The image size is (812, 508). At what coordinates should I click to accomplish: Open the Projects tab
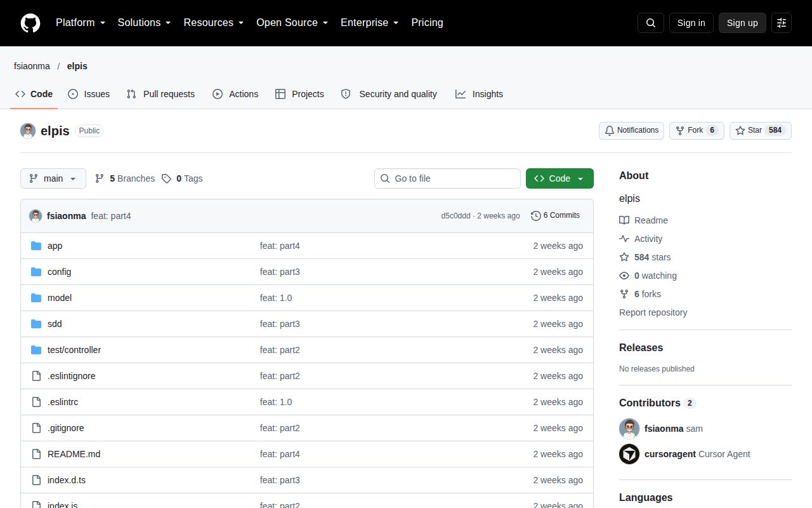click(x=299, y=94)
